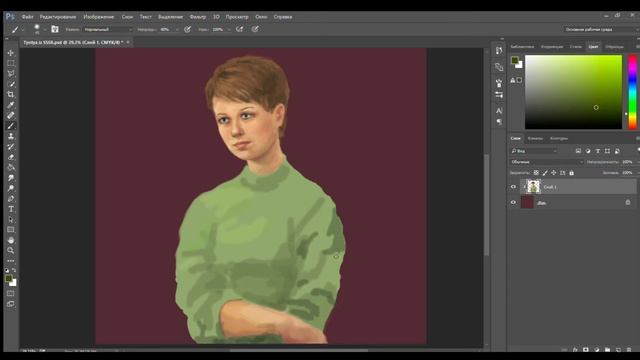The height and width of the screenshot is (360, 640).
Task: Toggle lock transparent pixels
Action: 536,173
